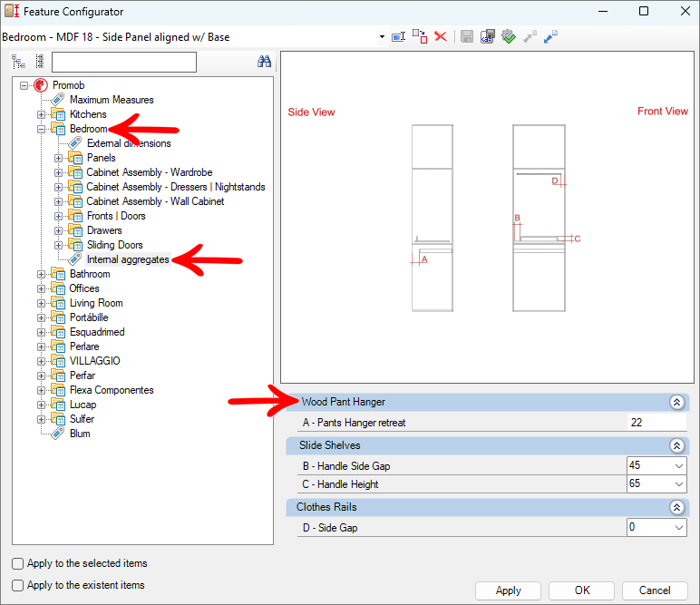Click the gear with green check icon
The height and width of the screenshot is (605, 700).
509,36
